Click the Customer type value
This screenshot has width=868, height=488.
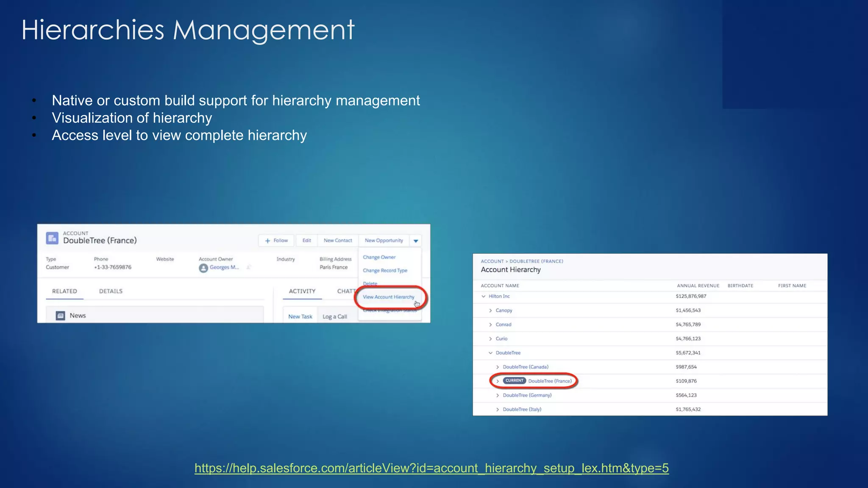(57, 267)
